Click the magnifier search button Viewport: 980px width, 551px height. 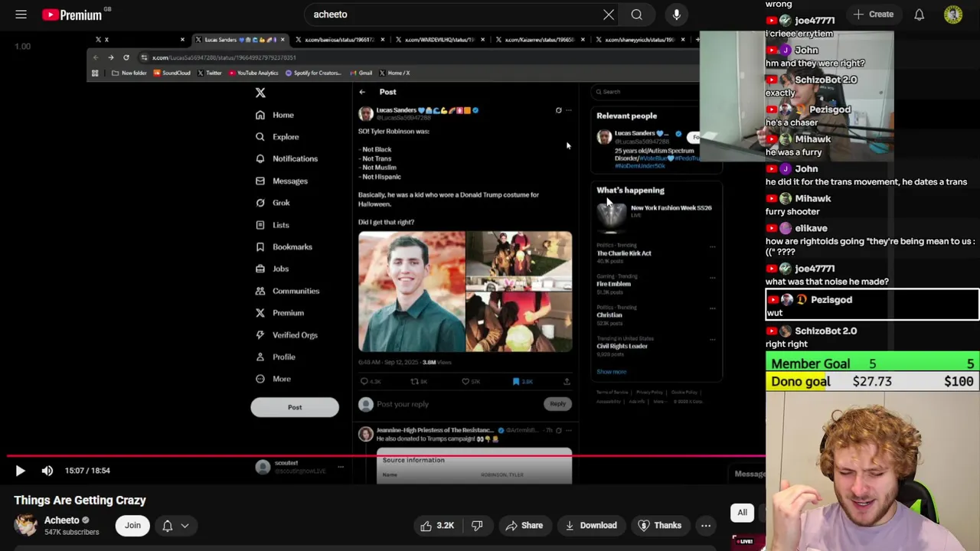[636, 15]
